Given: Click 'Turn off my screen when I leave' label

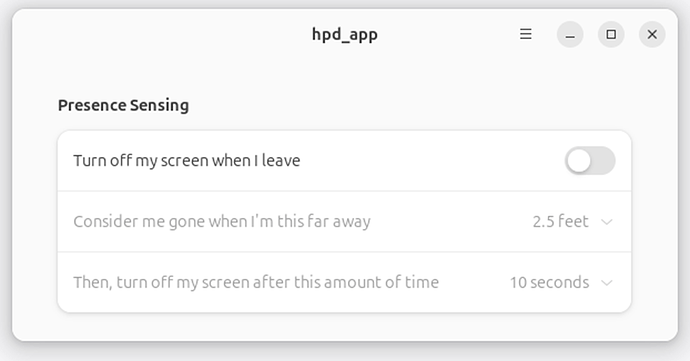Looking at the screenshot, I should pyautogui.click(x=187, y=161).
